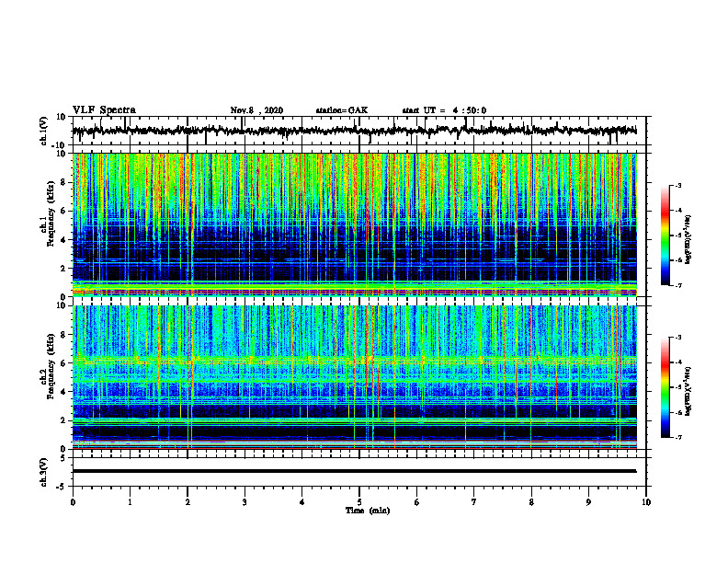The height and width of the screenshot is (563, 728).
Task: Click the ch.1 voltage waveform trace
Action: point(354,131)
